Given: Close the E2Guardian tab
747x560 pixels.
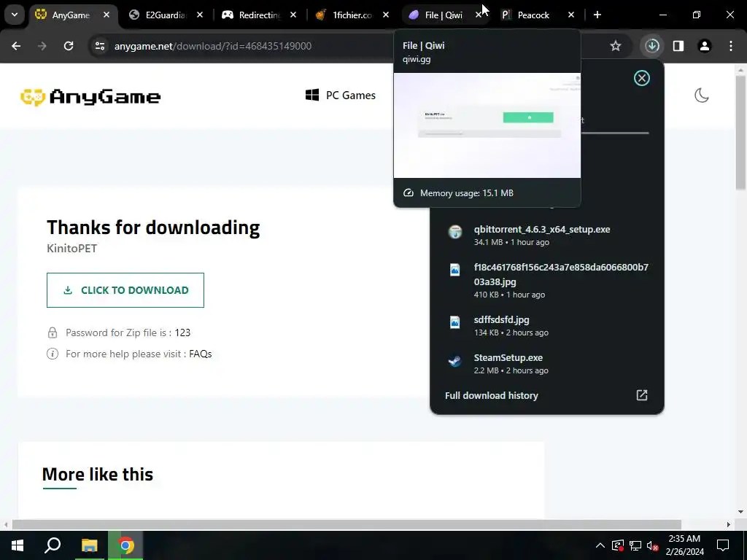Looking at the screenshot, I should pos(200,15).
